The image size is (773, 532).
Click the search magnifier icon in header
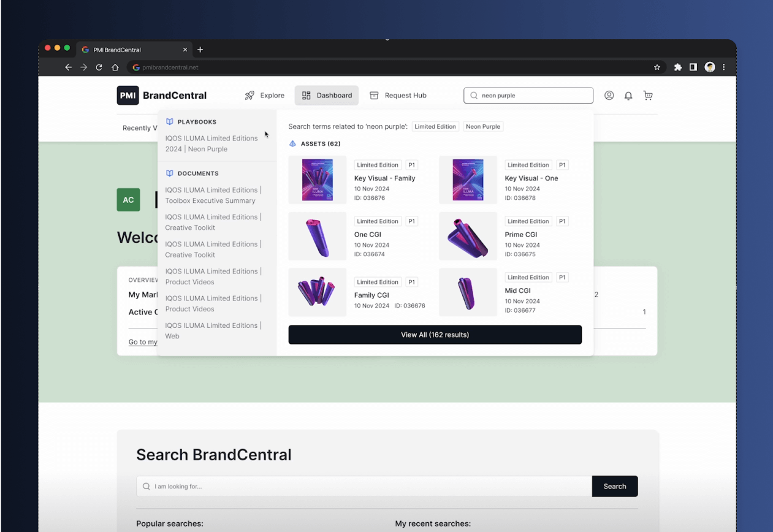coord(474,96)
